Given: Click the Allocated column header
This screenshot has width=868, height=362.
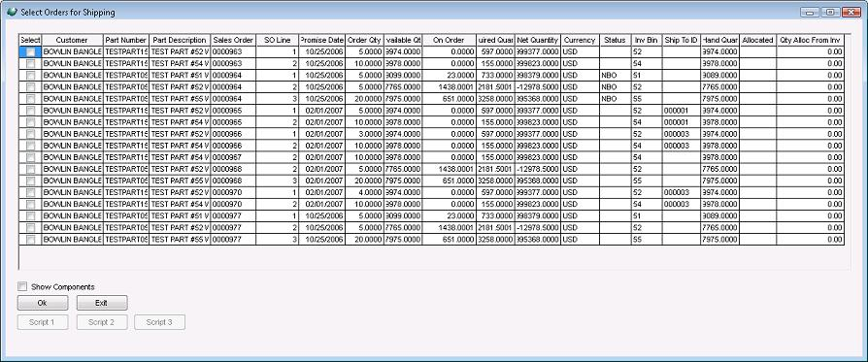Looking at the screenshot, I should click(x=758, y=40).
